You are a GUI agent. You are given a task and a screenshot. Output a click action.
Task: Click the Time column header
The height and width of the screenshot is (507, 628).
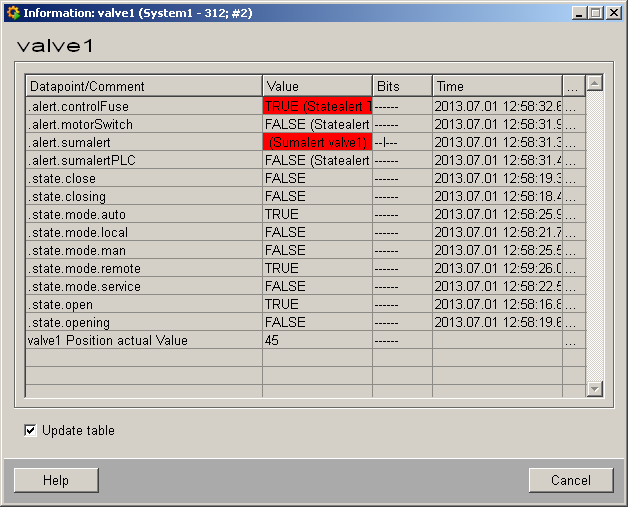(x=497, y=86)
